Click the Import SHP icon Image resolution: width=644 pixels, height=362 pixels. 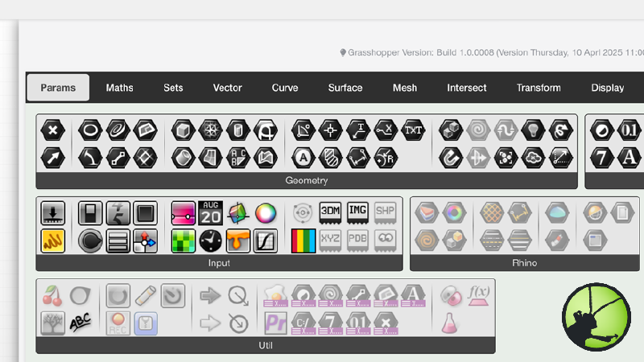point(386,213)
